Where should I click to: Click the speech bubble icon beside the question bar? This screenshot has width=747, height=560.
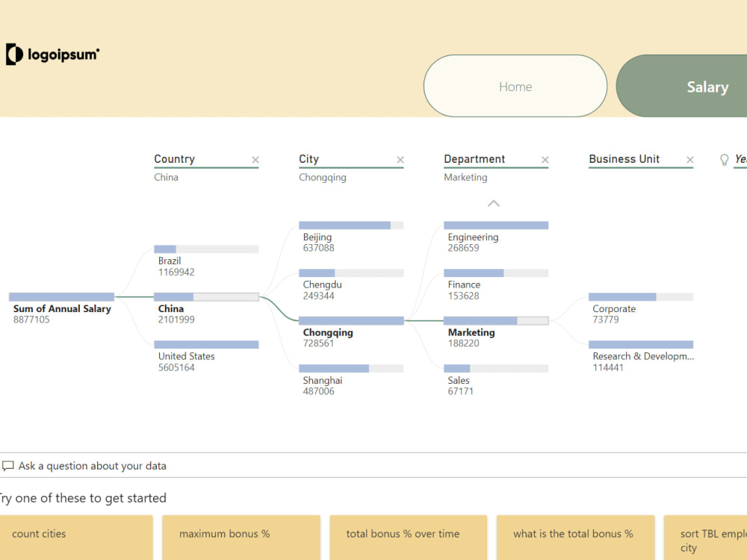coord(8,465)
